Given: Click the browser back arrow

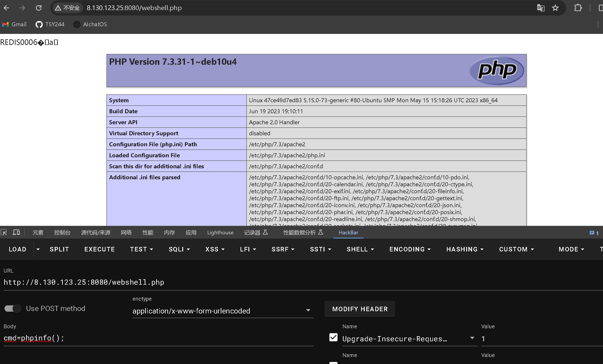Looking at the screenshot, I should (x=7, y=8).
